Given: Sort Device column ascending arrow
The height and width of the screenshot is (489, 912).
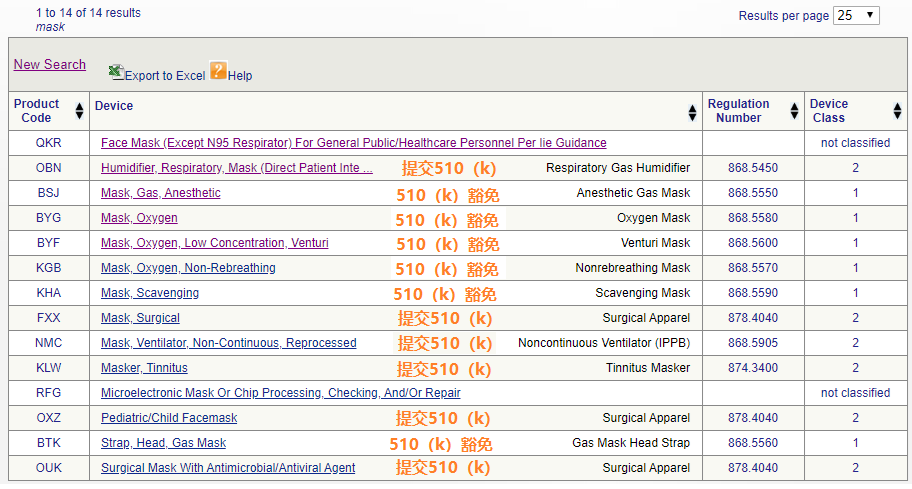Looking at the screenshot, I should 693,107.
